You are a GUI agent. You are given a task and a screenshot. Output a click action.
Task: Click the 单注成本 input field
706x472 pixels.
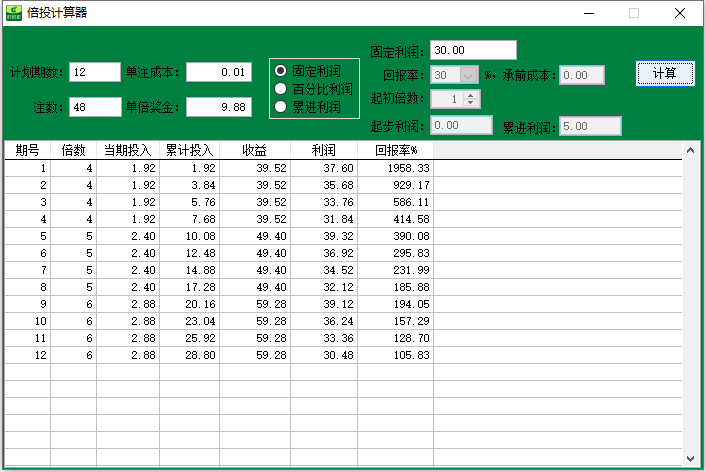tap(218, 72)
